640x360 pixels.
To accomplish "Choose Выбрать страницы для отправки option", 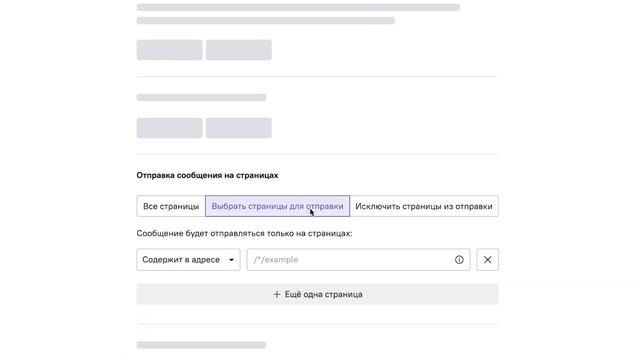I will click(x=278, y=206).
